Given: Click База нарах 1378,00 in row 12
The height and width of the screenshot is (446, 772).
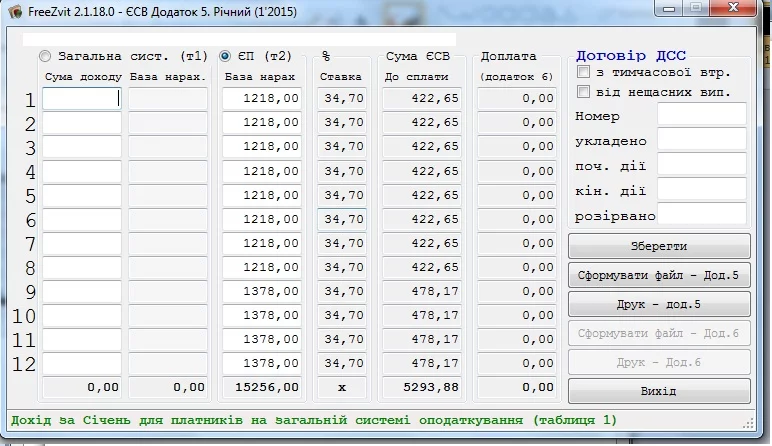Looking at the screenshot, I should point(262,364).
